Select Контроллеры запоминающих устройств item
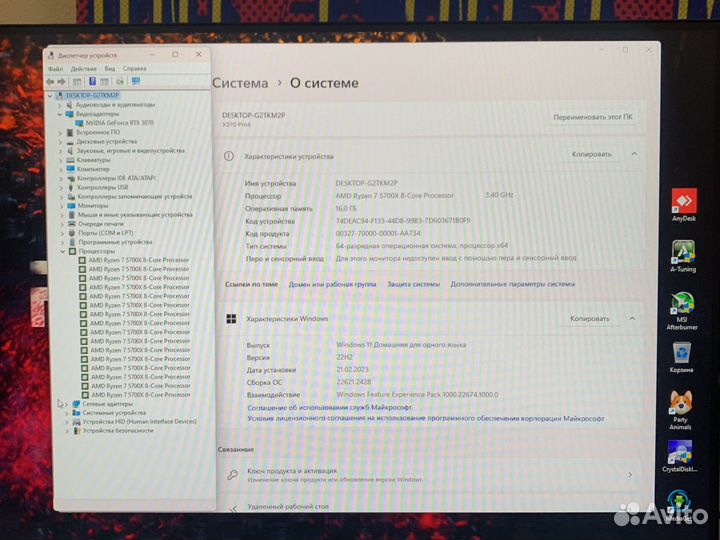The height and width of the screenshot is (540, 720). coord(135,197)
